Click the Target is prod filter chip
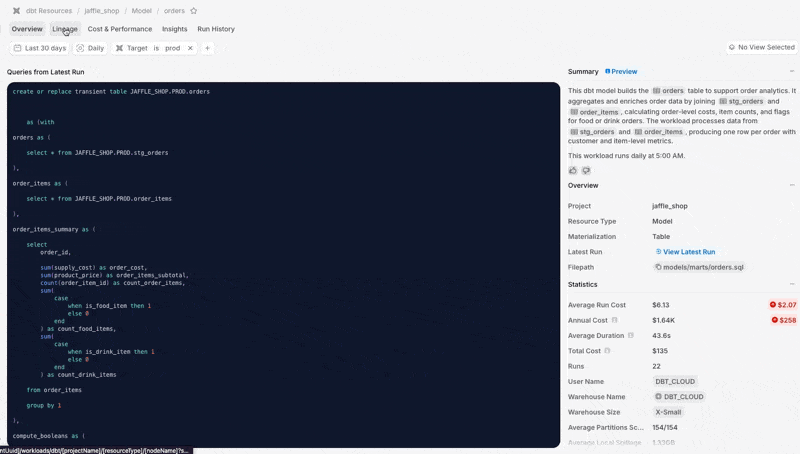800x454 pixels. (153, 48)
